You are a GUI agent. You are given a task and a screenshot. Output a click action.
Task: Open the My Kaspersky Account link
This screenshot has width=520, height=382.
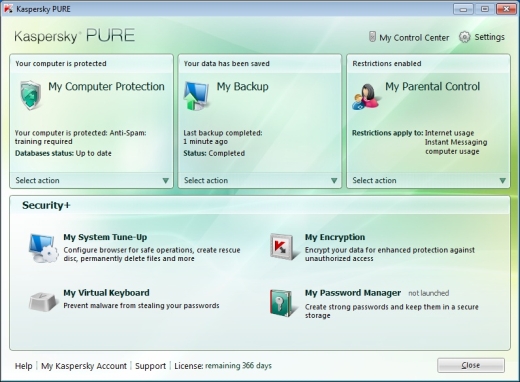coord(84,366)
